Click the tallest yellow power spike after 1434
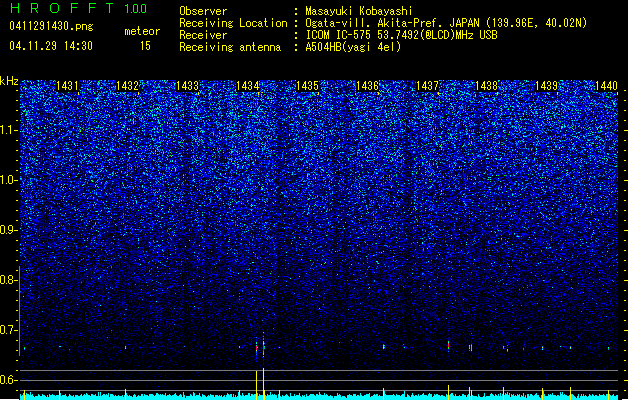Screen dimensions: 629x400 (x=264, y=384)
